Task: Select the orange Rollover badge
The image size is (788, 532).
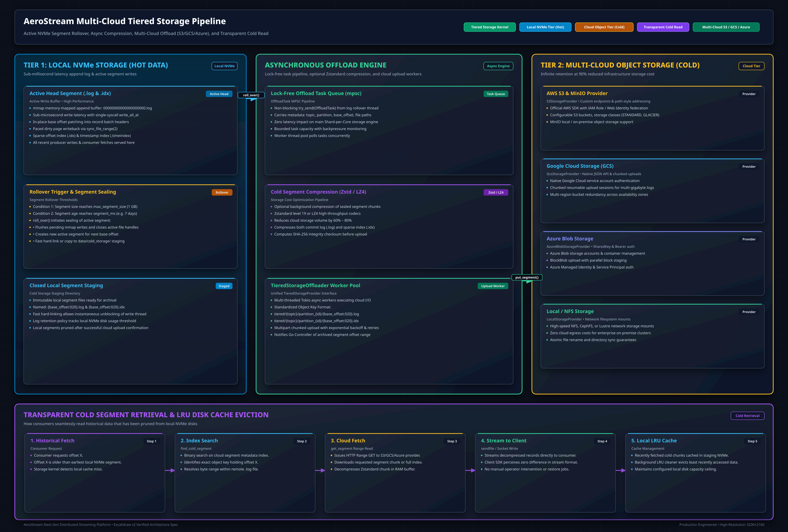Action: tap(222, 193)
